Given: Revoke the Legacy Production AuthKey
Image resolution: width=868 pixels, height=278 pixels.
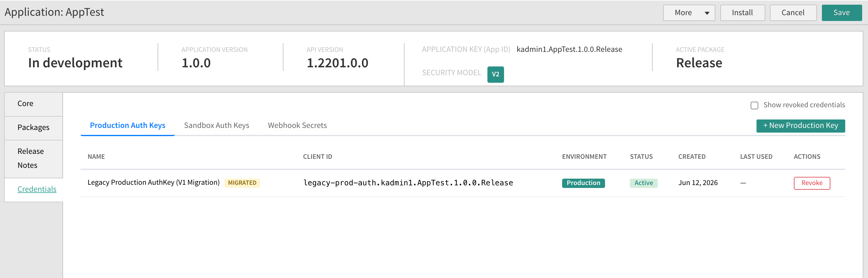Looking at the screenshot, I should (x=812, y=183).
